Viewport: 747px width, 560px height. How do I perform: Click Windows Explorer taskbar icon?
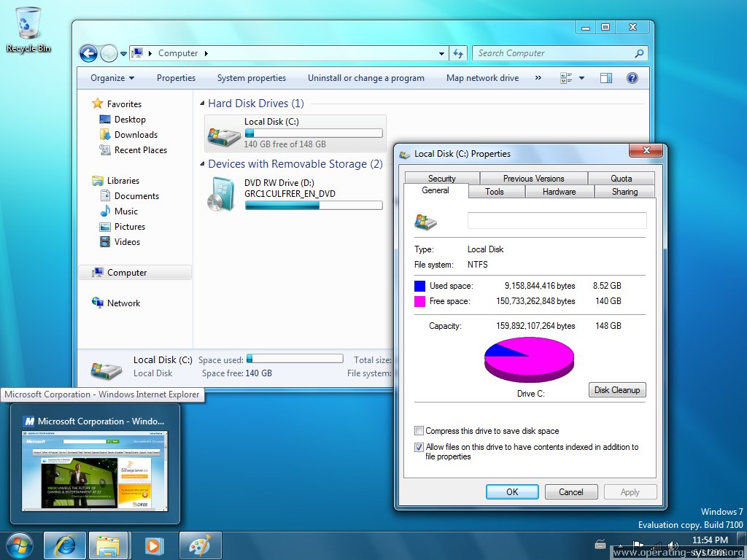click(108, 545)
